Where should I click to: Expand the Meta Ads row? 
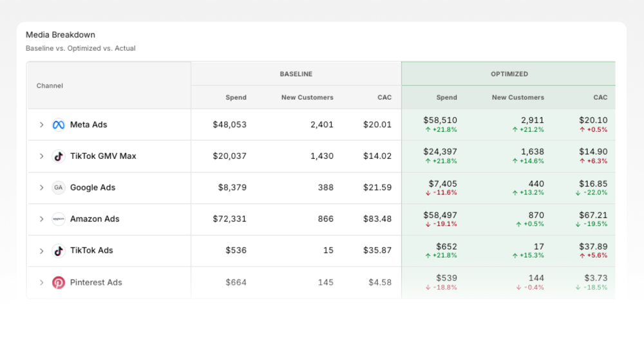(x=41, y=125)
